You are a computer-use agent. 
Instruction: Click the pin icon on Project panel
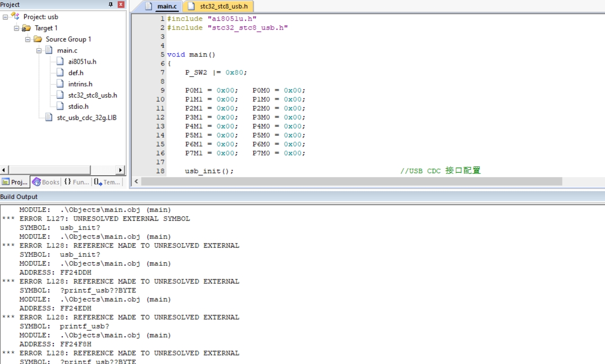point(111,4)
